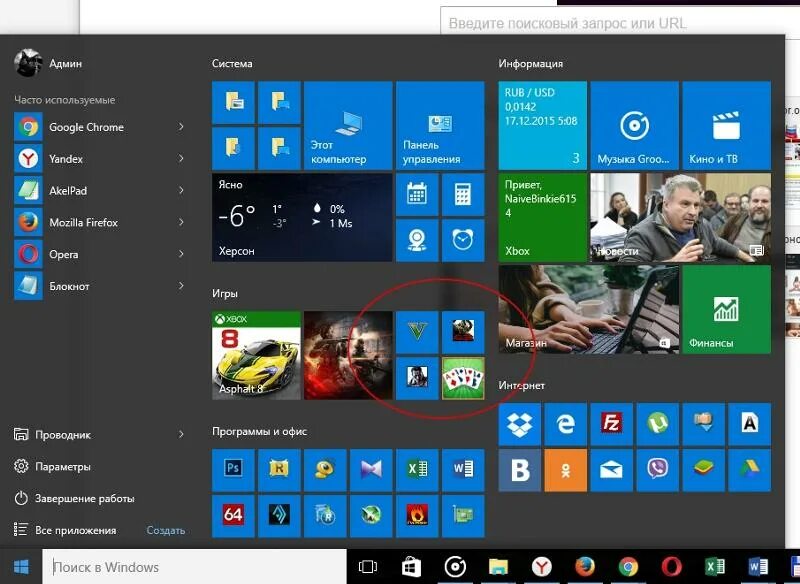This screenshot has width=800, height=584.
Task: Open the Calculator tile
Action: click(x=463, y=194)
